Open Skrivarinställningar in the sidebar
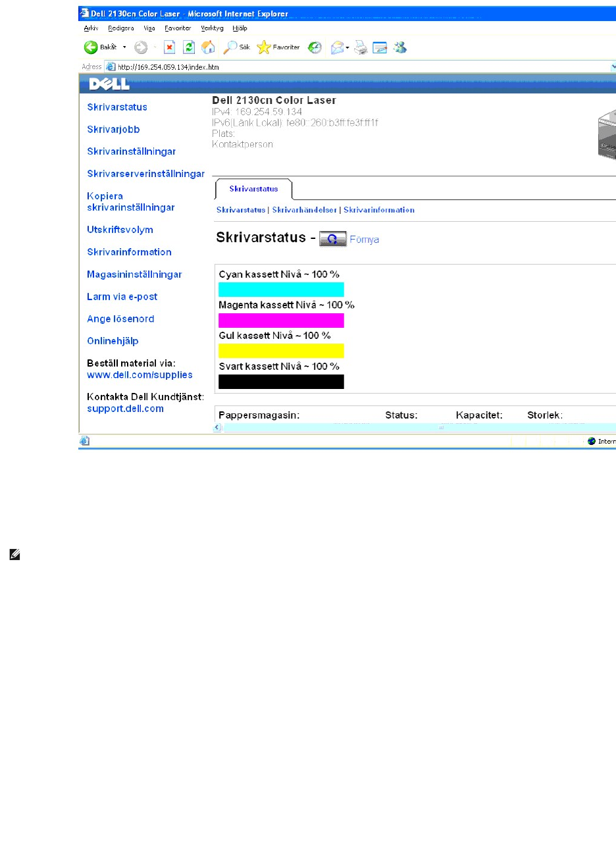This screenshot has height=853, width=616. click(132, 151)
